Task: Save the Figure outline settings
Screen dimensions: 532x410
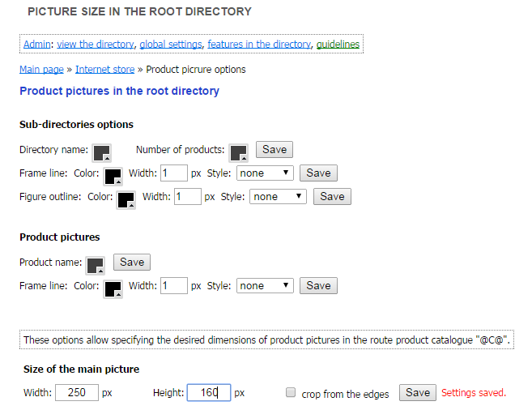Action: pos(332,197)
